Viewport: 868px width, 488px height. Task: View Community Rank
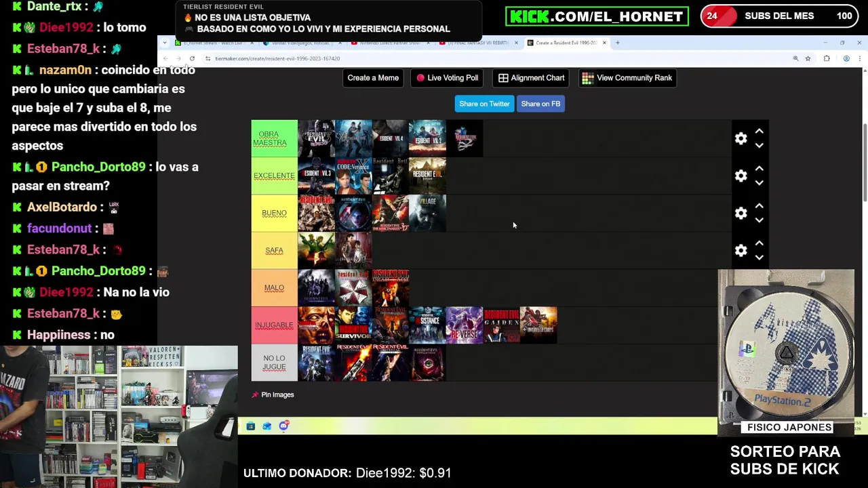[x=627, y=78]
